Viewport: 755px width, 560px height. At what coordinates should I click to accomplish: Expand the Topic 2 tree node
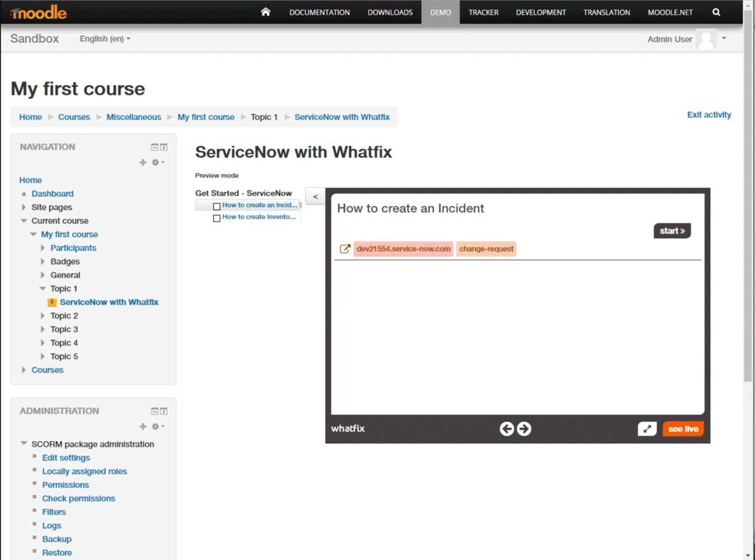click(42, 316)
